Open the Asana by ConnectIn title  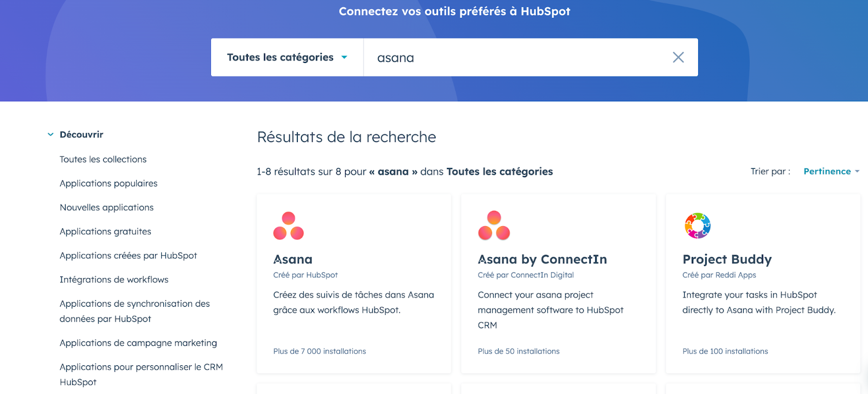(542, 260)
